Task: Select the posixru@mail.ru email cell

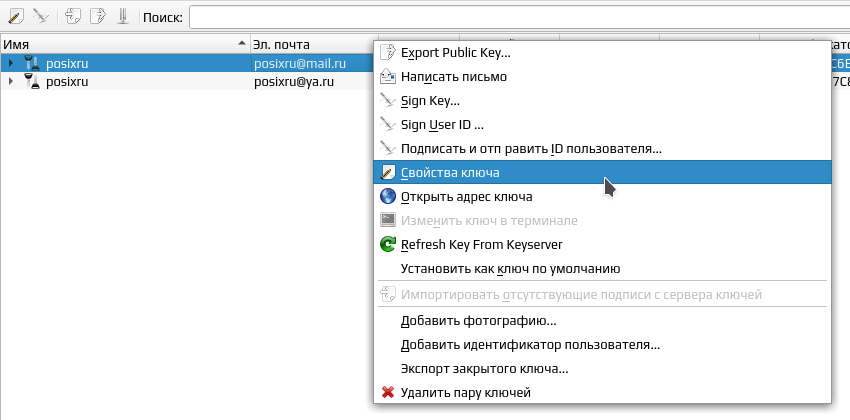Action: [x=300, y=64]
